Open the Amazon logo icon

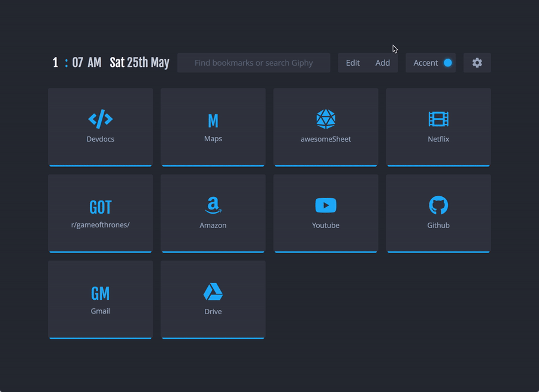pyautogui.click(x=213, y=205)
